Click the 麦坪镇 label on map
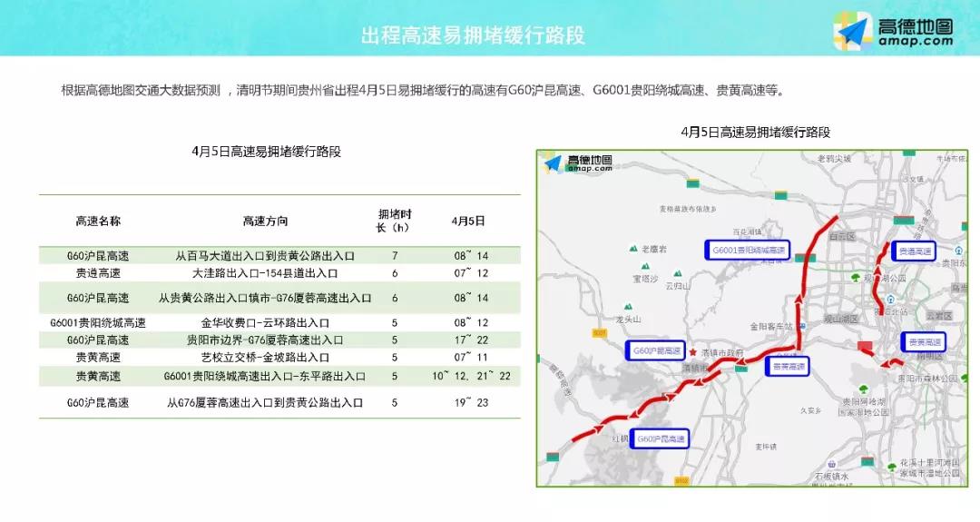 tap(766, 447)
